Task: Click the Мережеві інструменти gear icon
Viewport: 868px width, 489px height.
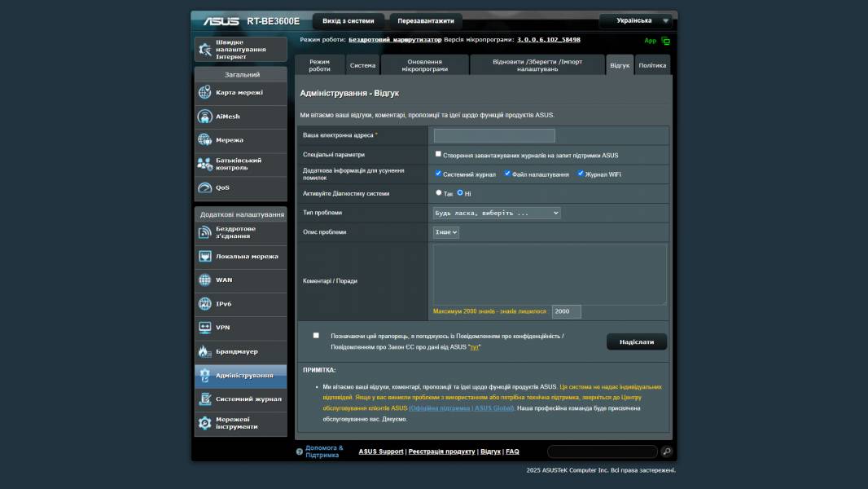Action: point(205,423)
